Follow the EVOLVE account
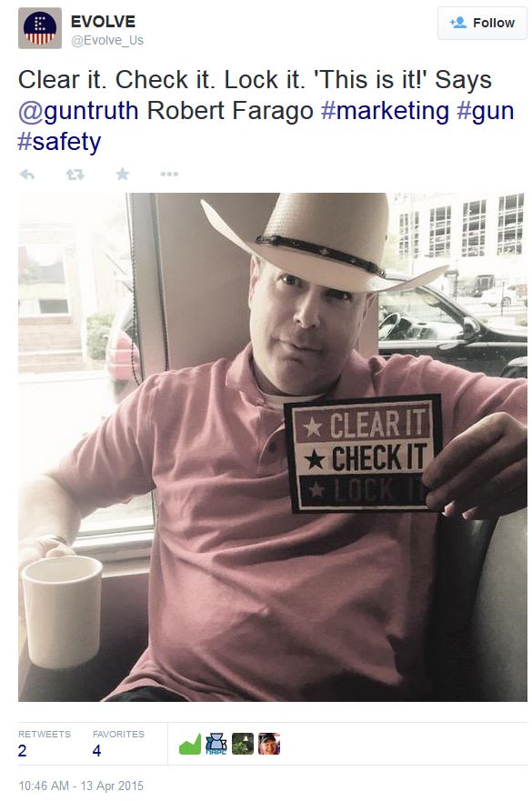 click(x=482, y=23)
